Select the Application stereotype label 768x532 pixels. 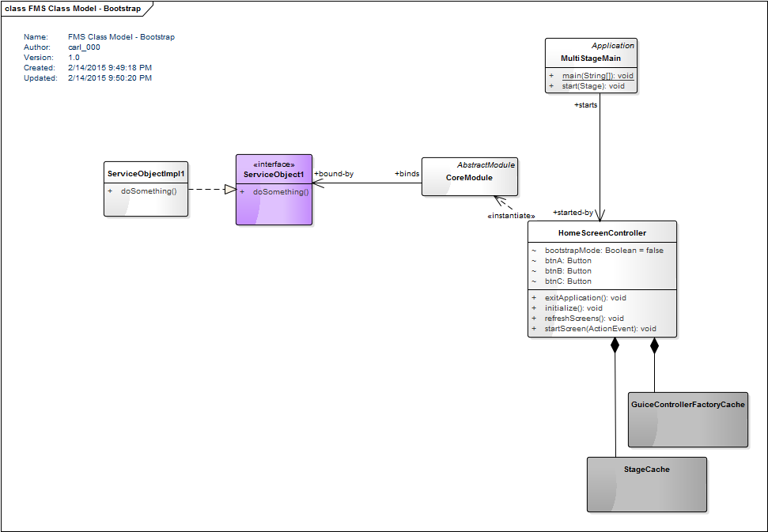click(x=613, y=46)
